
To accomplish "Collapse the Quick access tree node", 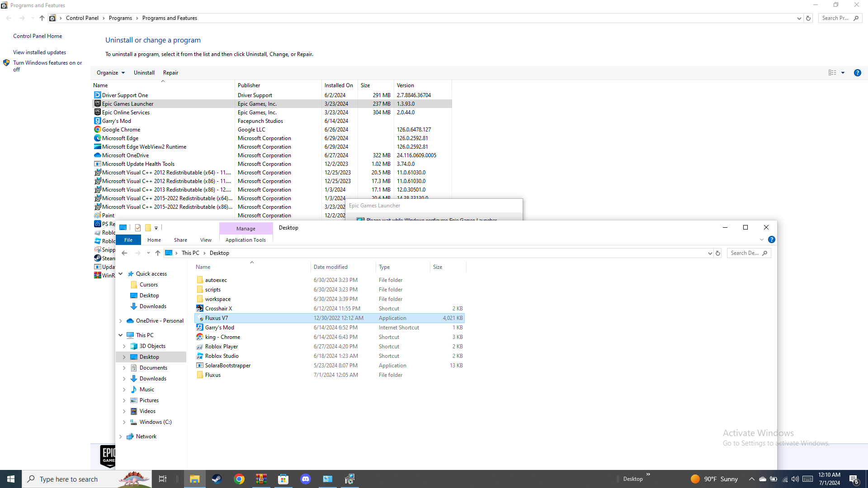I will click(121, 274).
